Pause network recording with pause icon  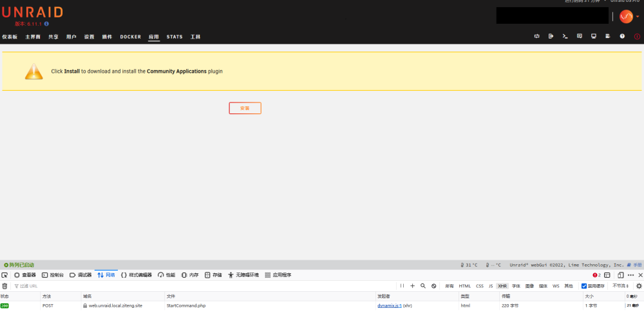pyautogui.click(x=402, y=285)
